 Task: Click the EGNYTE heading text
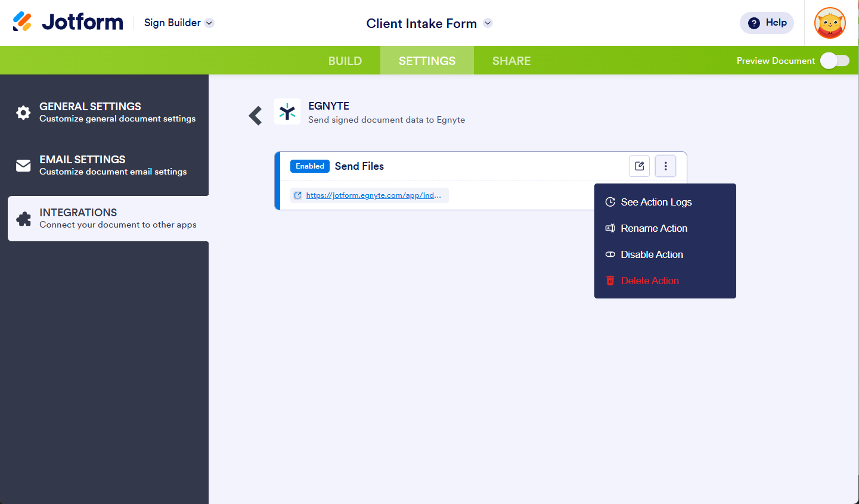(328, 106)
